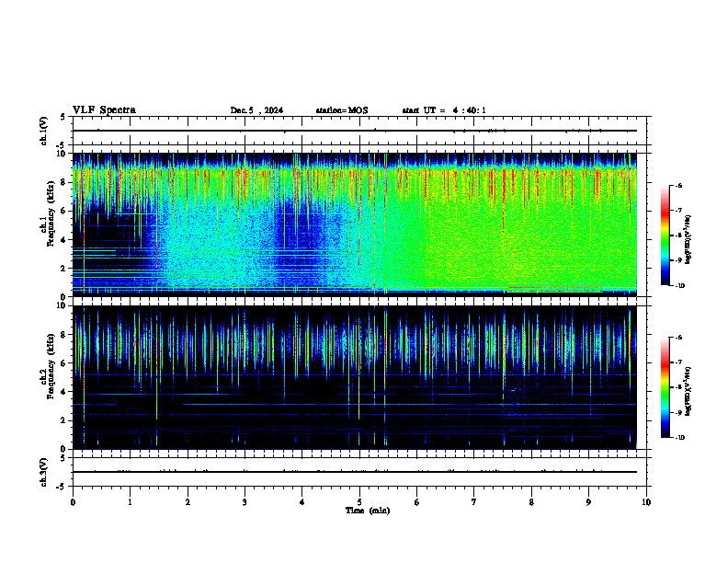Click the "ch.1(V)" waveform axis label
This screenshot has height=563, width=728.
pos(44,131)
